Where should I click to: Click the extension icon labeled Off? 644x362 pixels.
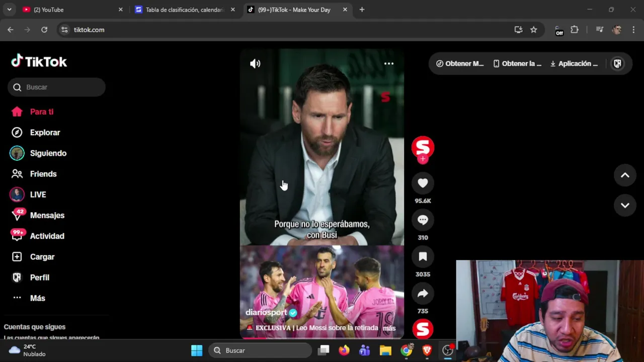click(558, 30)
